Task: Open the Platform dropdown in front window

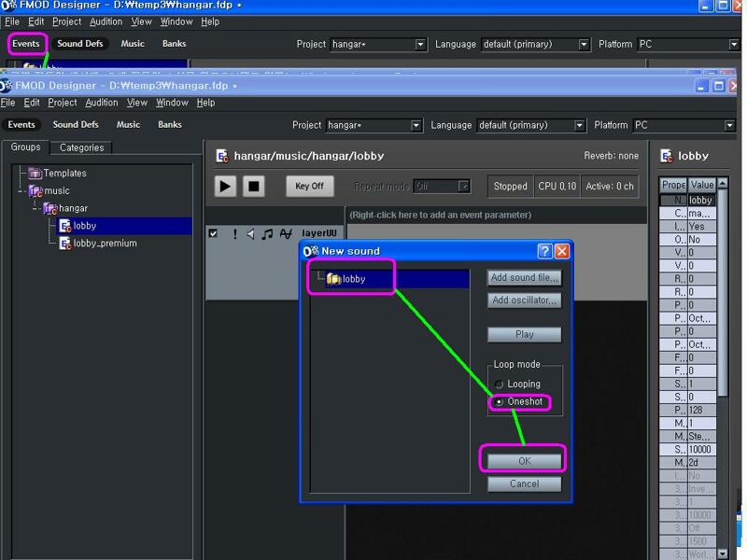Action: (729, 125)
